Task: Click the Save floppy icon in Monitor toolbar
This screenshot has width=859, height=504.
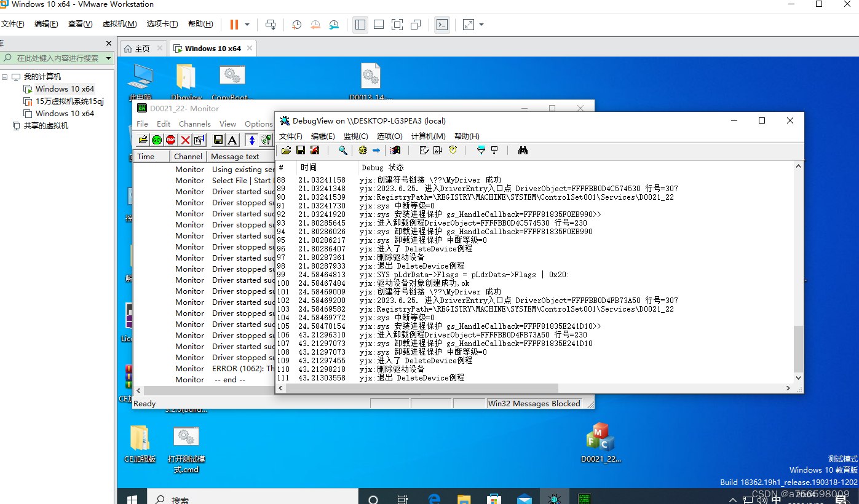Action: 218,140
